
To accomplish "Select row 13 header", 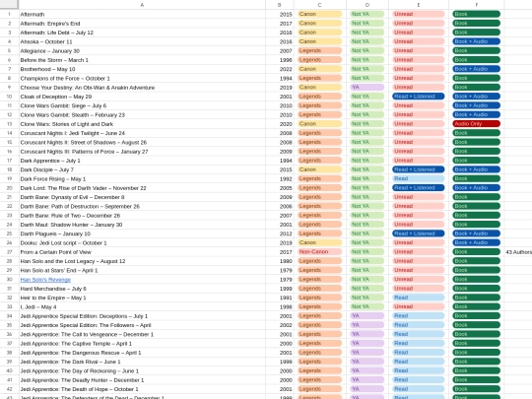I will tap(9, 124).
